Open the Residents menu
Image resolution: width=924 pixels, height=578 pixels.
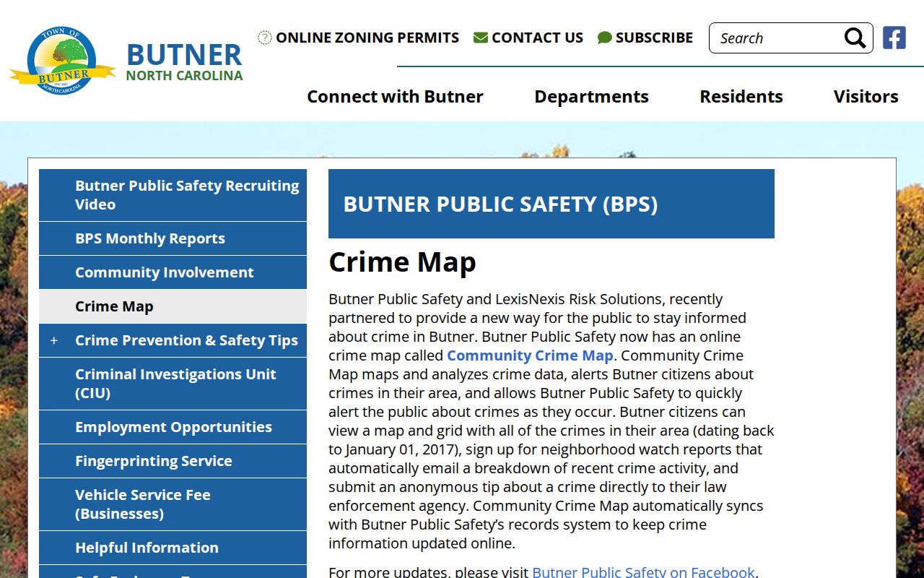(741, 96)
